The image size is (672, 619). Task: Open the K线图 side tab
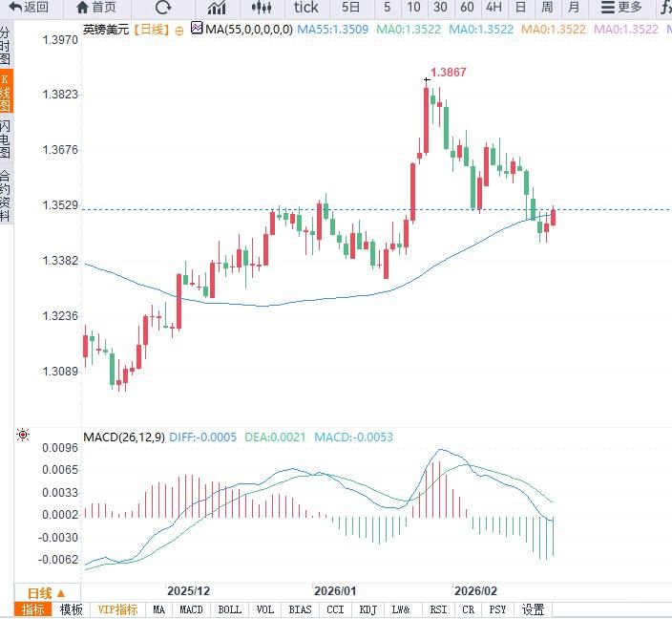coord(6,92)
